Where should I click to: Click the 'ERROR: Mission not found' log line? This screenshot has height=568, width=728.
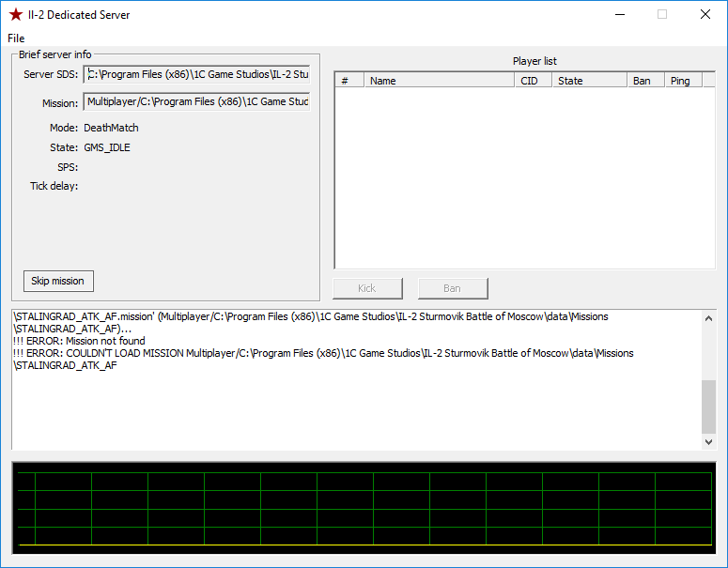tap(80, 341)
